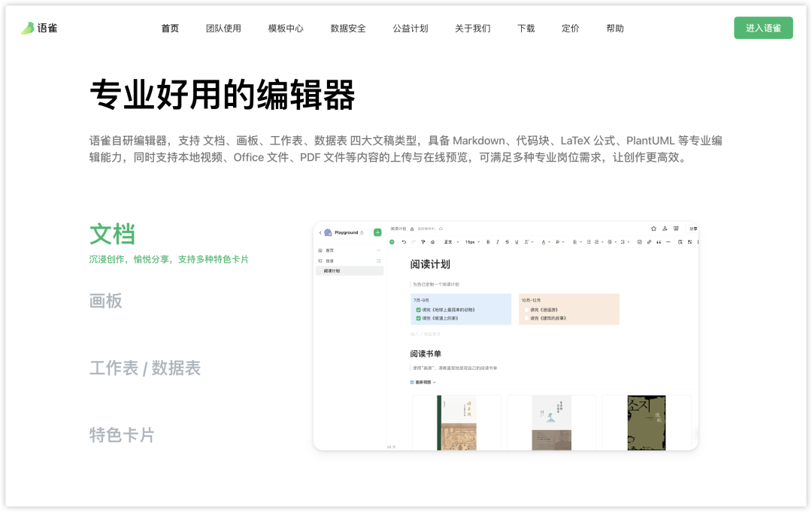Open 数据安全 in the navigation bar
812x512 pixels.
tap(348, 29)
